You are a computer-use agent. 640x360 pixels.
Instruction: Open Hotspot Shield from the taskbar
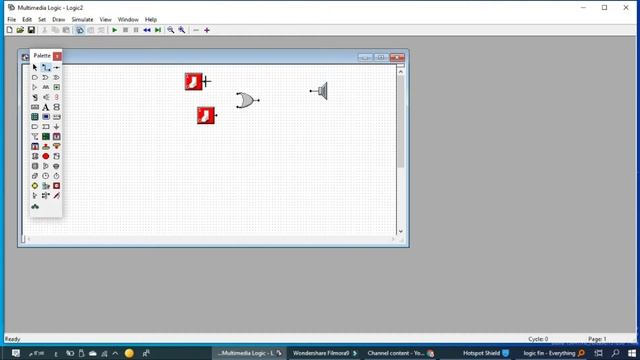(486, 353)
